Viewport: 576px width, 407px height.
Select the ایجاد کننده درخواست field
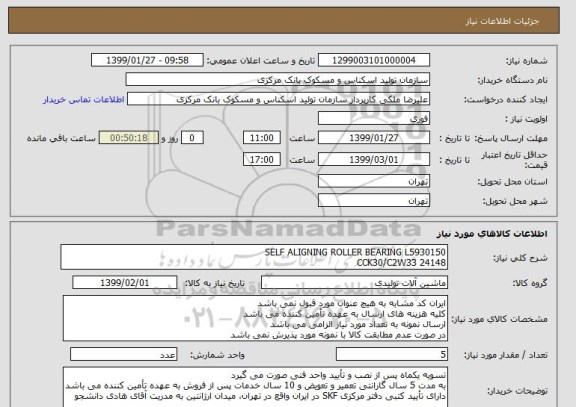pyautogui.click(x=278, y=99)
